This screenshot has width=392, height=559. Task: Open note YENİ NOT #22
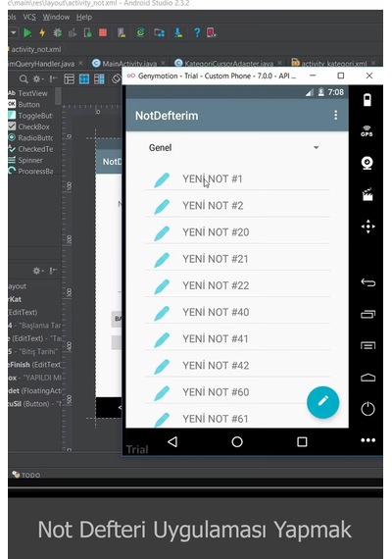point(237,285)
